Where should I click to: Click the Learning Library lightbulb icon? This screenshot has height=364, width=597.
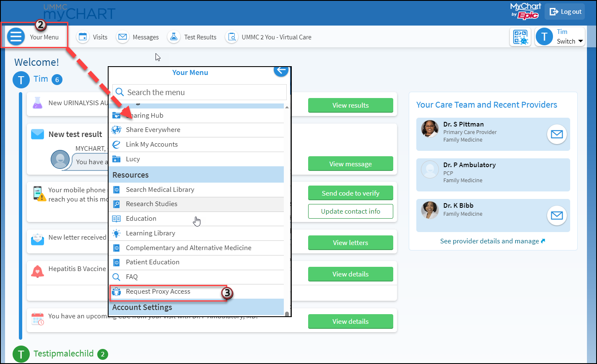pos(117,233)
